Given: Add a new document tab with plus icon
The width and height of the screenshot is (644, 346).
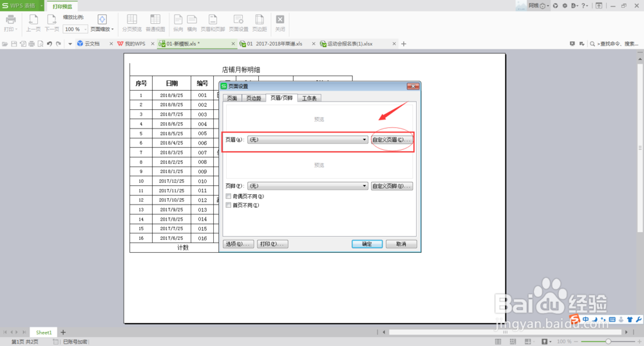Looking at the screenshot, I should pos(404,44).
